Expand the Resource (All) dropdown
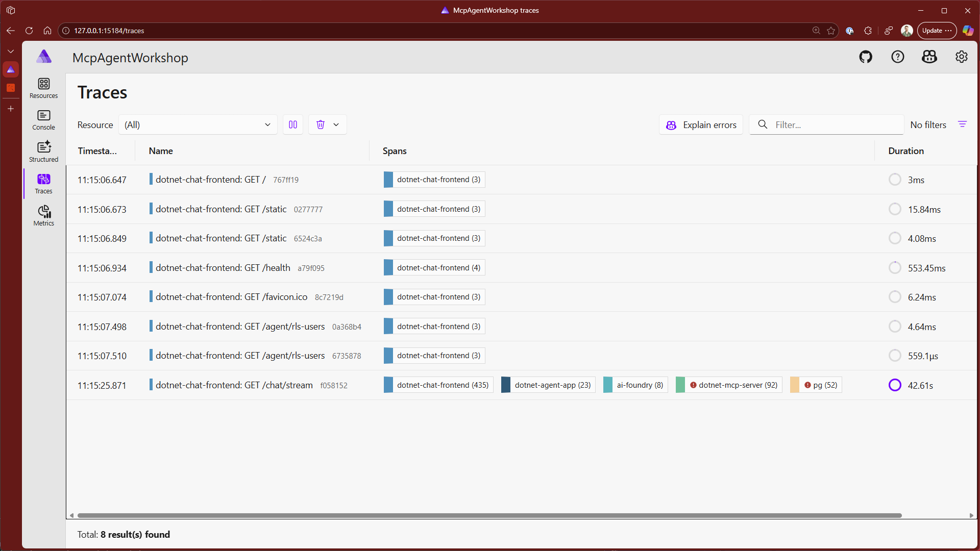This screenshot has width=980, height=551. 198,124
